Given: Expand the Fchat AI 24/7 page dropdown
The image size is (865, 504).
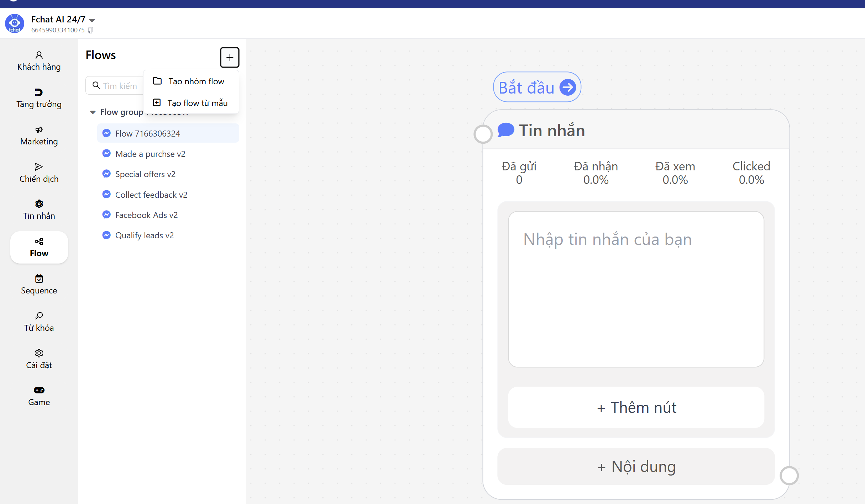Looking at the screenshot, I should click(x=92, y=20).
